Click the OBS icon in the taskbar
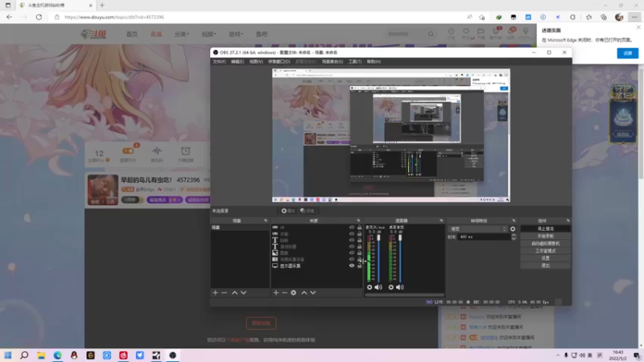 (172, 356)
